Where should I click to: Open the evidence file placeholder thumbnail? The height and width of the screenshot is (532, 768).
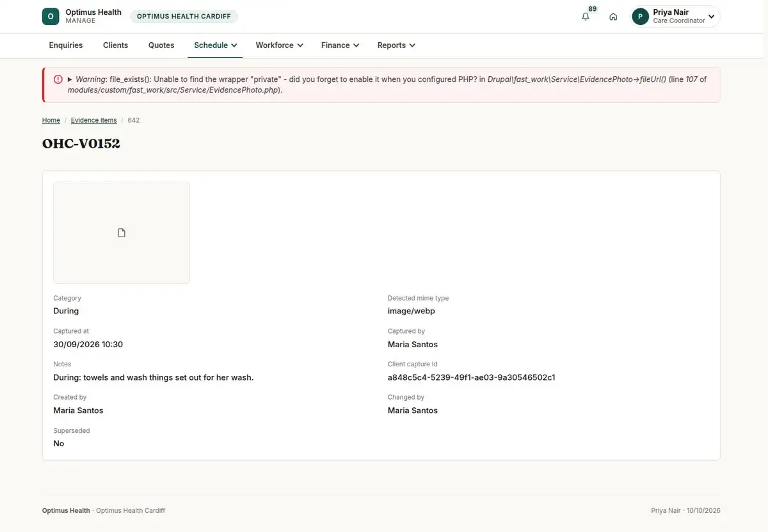pyautogui.click(x=122, y=233)
